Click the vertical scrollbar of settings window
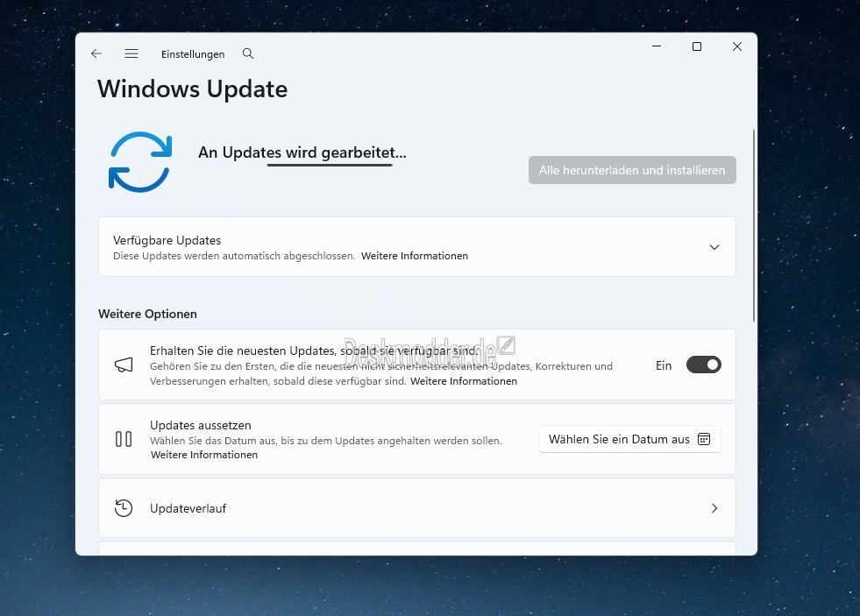The height and width of the screenshot is (616, 860). pyautogui.click(x=754, y=225)
